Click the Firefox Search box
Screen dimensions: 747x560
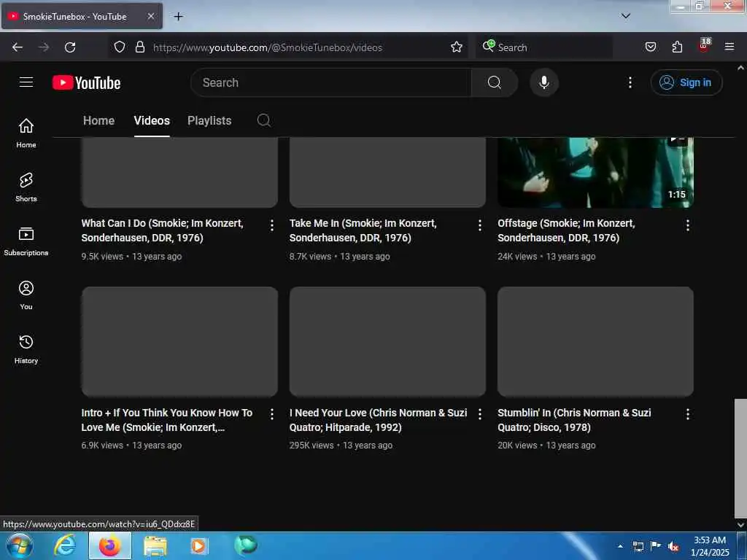point(544,47)
